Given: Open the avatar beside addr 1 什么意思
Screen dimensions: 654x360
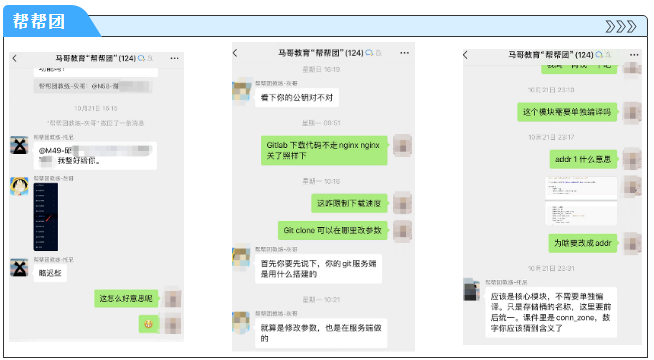Looking at the screenshot, I should pyautogui.click(x=632, y=159).
